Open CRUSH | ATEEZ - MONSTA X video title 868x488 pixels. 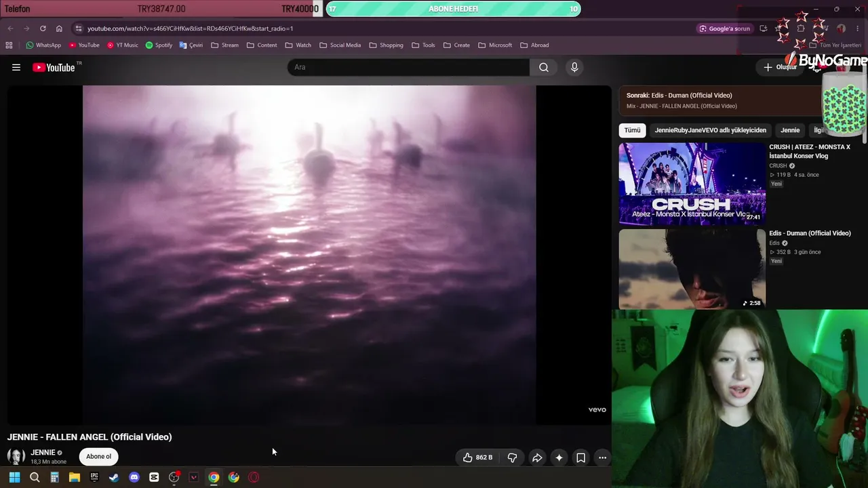810,151
